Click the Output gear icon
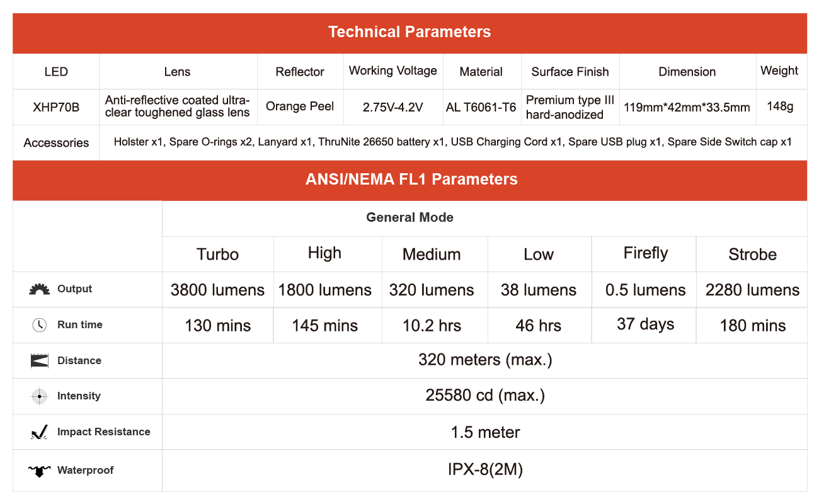Screen dimensions: 819x504 coord(39,289)
